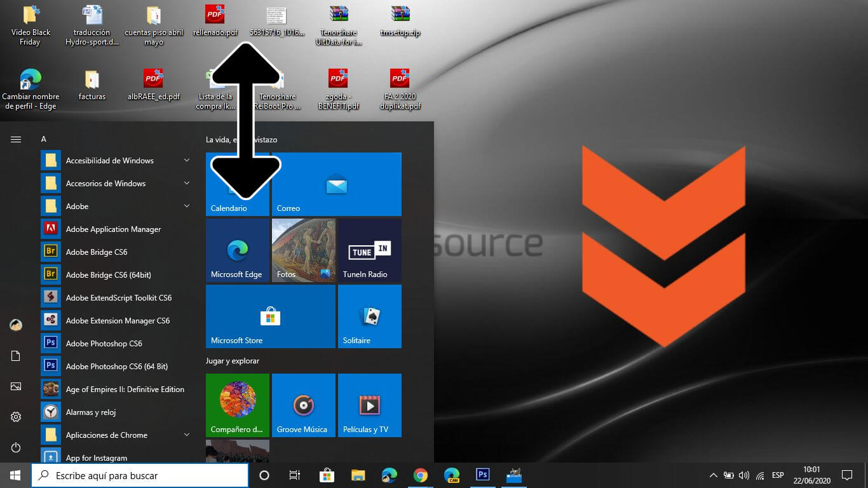The width and height of the screenshot is (868, 488).
Task: Expand Accesorios de Windows folder
Action: tap(116, 184)
